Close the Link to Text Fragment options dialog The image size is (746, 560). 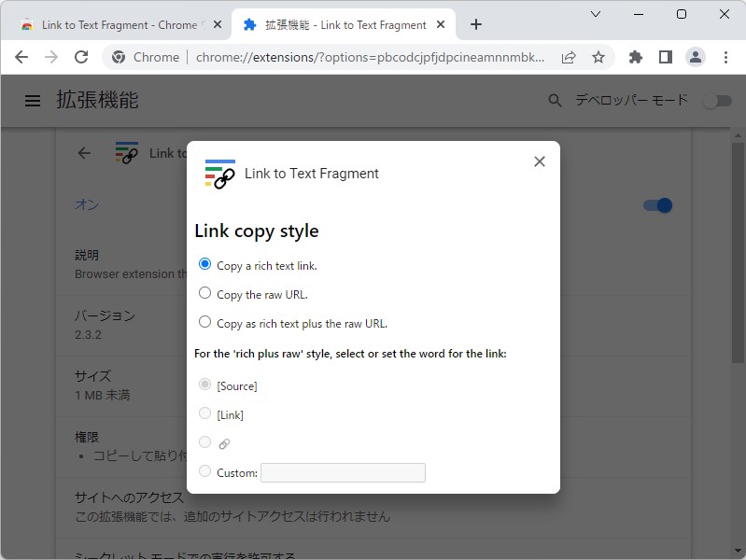click(x=539, y=161)
